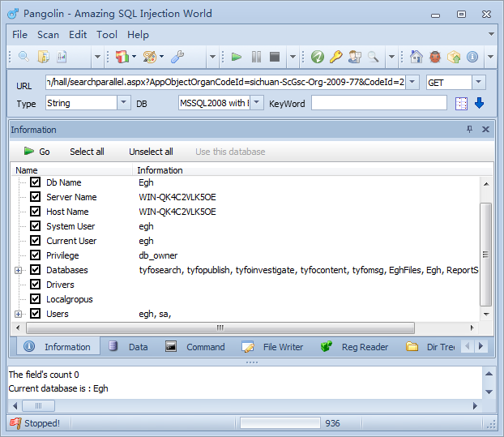Open the palette icon dropdown arrow

[162, 57]
